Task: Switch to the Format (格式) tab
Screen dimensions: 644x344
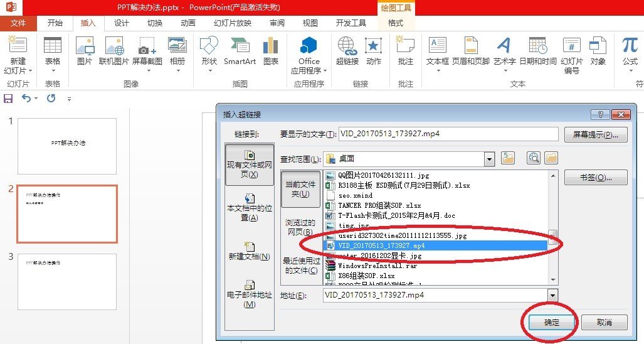Action: [x=396, y=23]
